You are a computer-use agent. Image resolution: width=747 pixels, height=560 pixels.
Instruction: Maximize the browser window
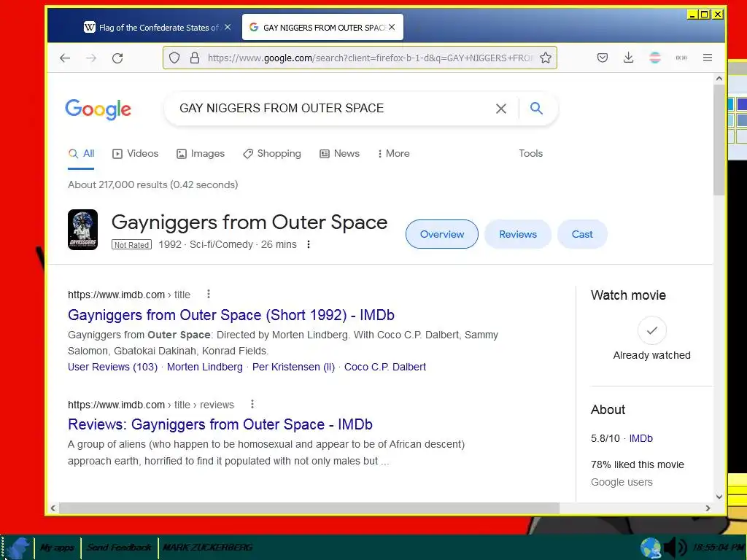704,15
